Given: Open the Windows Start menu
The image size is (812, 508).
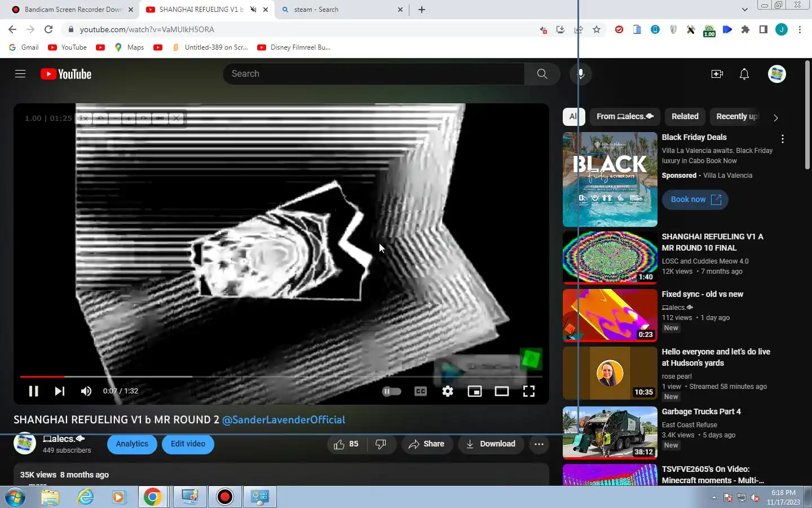Looking at the screenshot, I should tap(15, 497).
